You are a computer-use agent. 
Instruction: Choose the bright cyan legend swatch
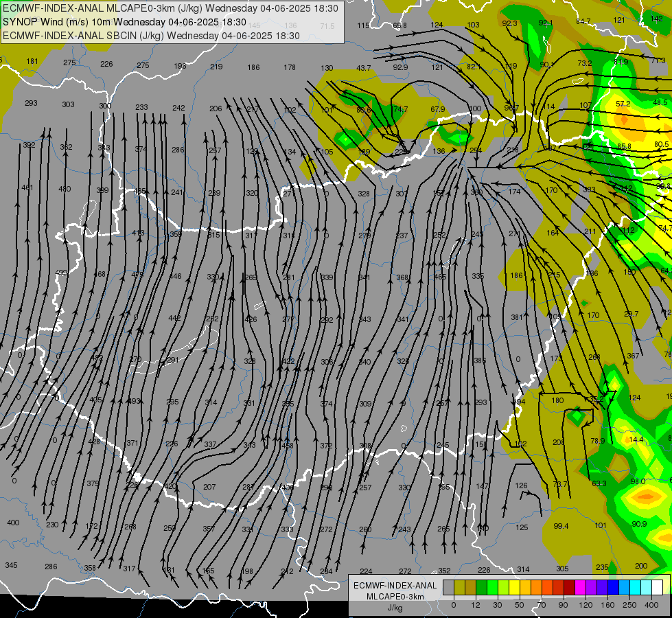pyautogui.click(x=635, y=588)
